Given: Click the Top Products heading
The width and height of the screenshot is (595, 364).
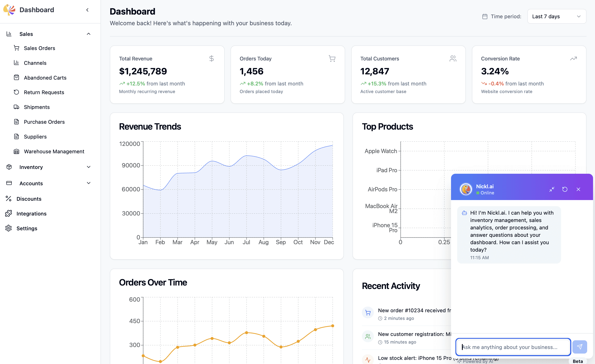Looking at the screenshot, I should click(387, 127).
